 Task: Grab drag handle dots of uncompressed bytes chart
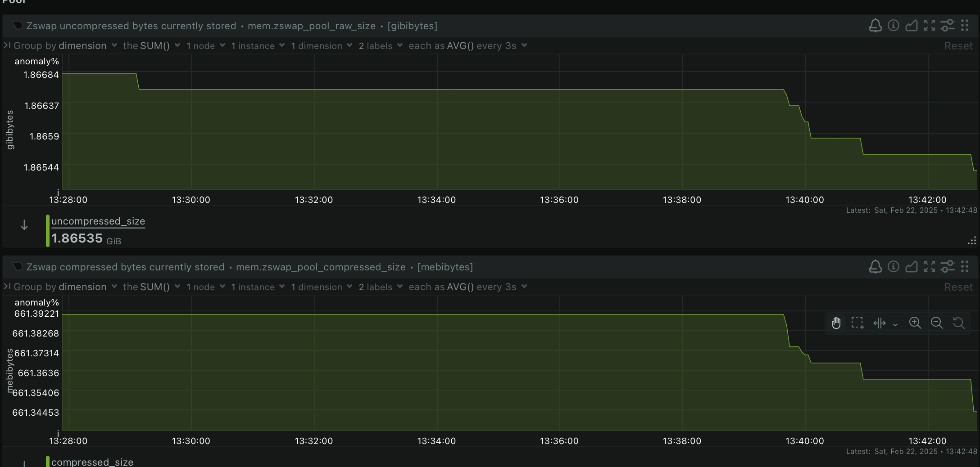965,26
